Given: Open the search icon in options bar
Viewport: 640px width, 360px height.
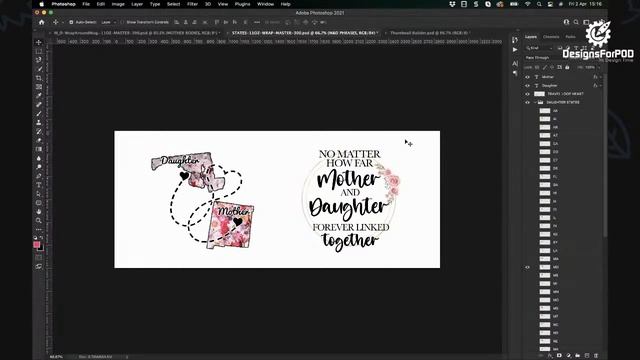Looking at the screenshot, I should [576, 22].
